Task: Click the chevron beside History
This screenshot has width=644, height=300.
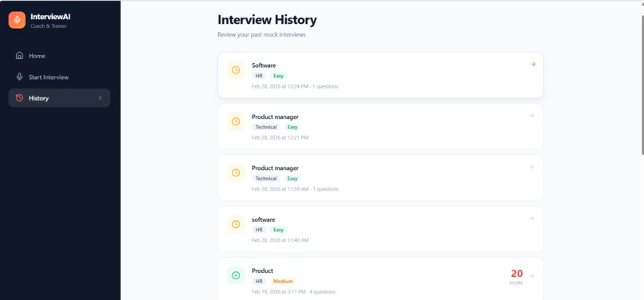Action: tap(100, 98)
